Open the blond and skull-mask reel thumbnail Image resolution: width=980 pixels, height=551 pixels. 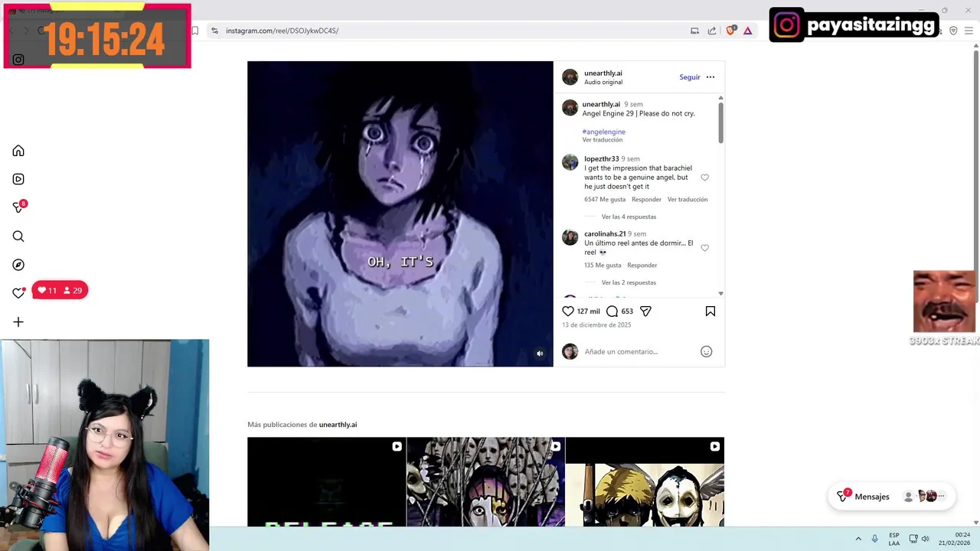coord(645,482)
